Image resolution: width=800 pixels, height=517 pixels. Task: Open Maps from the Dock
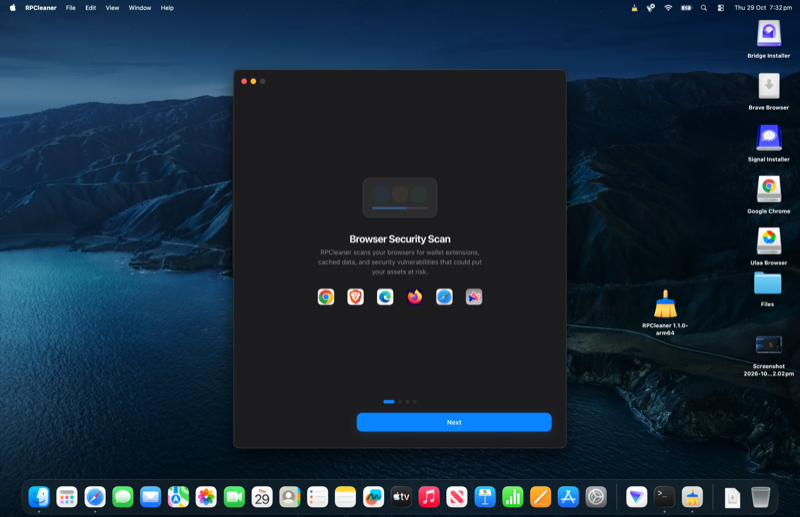(x=178, y=497)
